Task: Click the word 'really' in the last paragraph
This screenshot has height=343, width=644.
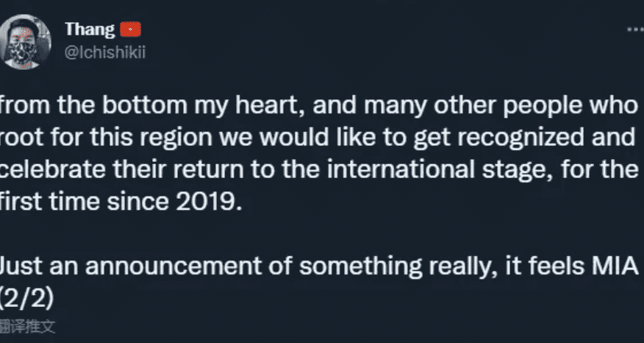Action: 463,266
